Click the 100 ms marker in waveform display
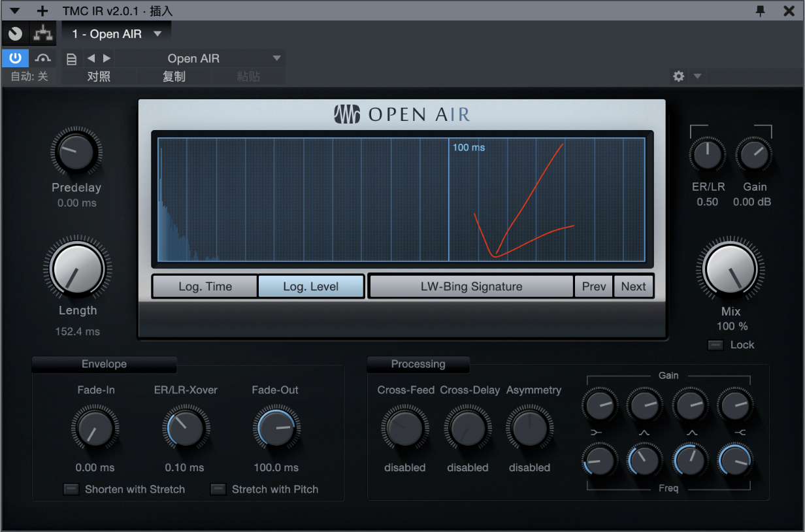This screenshot has height=532, width=805. pyautogui.click(x=468, y=148)
